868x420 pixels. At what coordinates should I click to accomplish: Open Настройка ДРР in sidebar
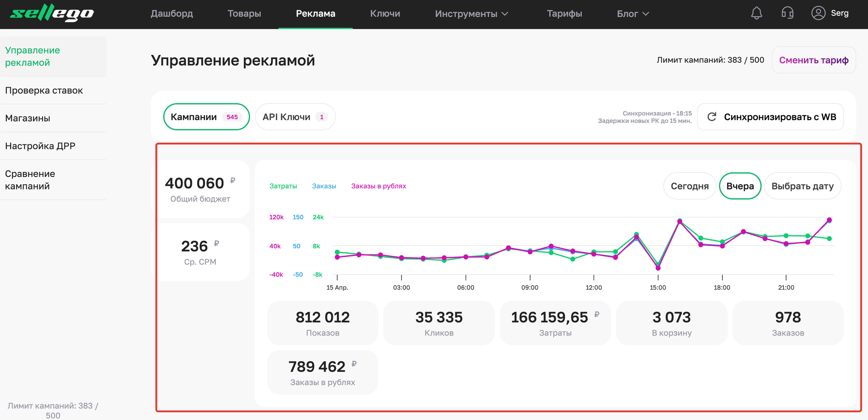pos(40,146)
